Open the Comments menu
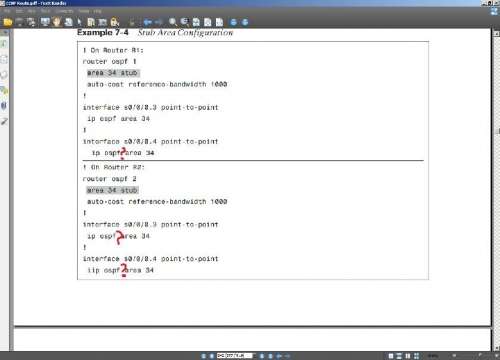The image size is (500, 360). pyautogui.click(x=64, y=11)
